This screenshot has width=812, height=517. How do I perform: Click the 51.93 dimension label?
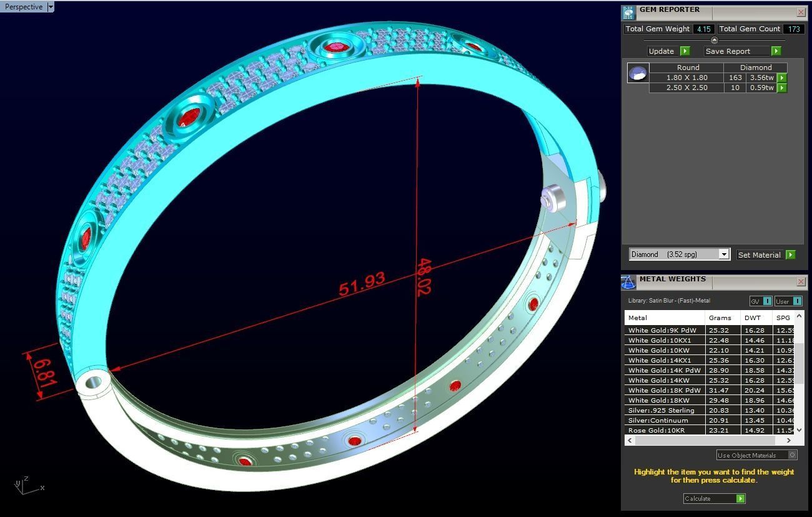click(362, 284)
